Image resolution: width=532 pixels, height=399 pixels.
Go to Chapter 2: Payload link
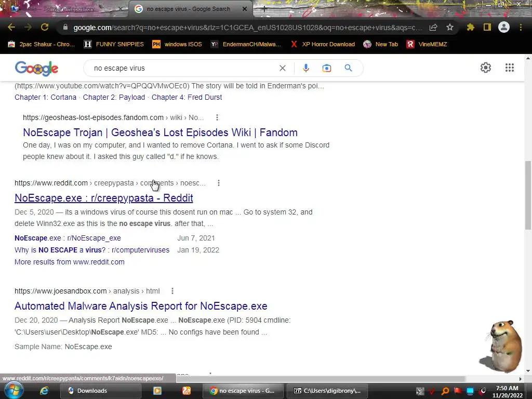(114, 97)
